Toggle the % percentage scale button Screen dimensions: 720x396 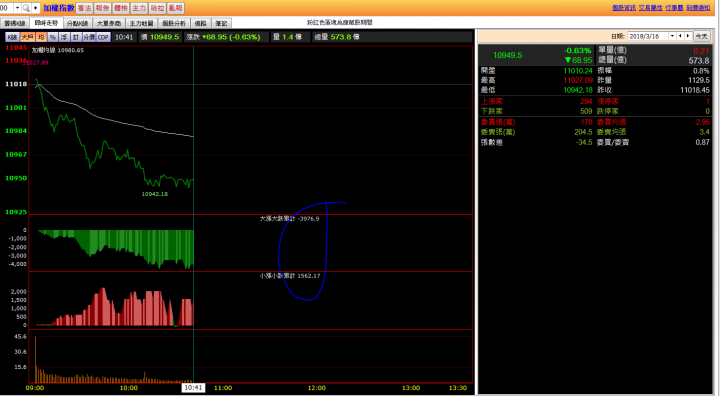[53, 37]
